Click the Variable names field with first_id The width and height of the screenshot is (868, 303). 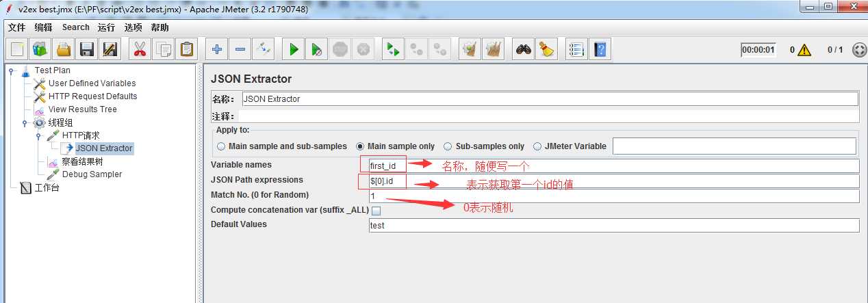pos(613,166)
